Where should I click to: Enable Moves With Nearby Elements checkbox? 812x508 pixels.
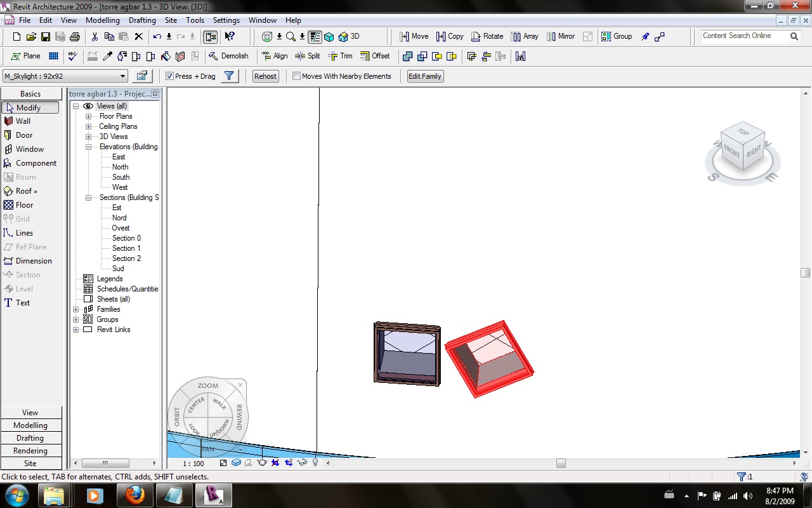296,76
